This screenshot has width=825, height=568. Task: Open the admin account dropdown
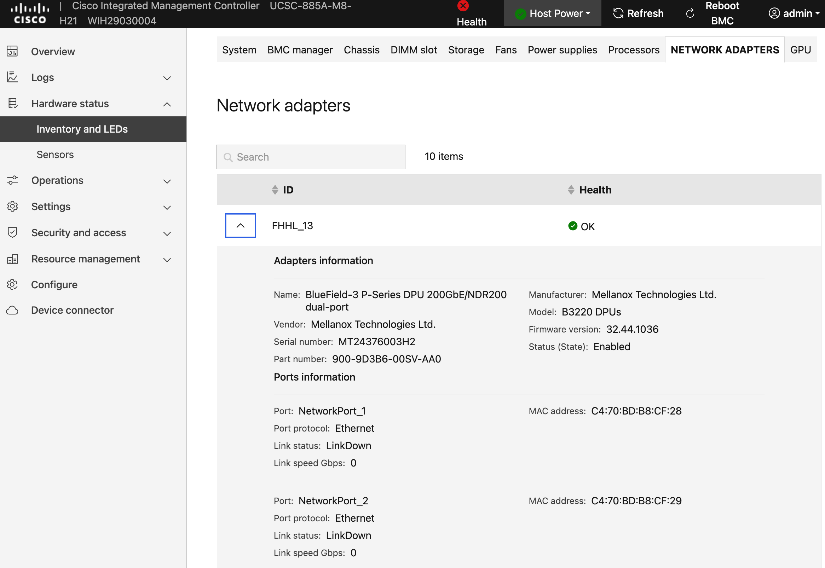pyautogui.click(x=794, y=14)
